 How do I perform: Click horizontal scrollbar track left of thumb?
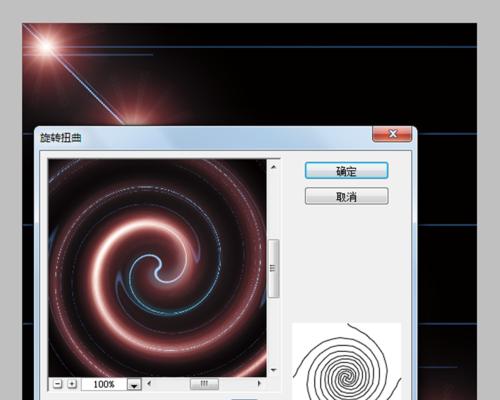point(171,384)
